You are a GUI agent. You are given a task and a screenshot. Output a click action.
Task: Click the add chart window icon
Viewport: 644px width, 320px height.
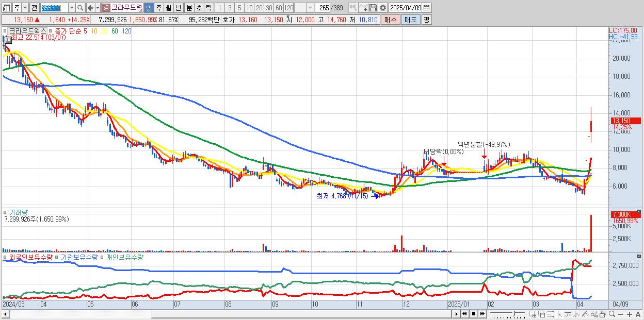coord(533,314)
